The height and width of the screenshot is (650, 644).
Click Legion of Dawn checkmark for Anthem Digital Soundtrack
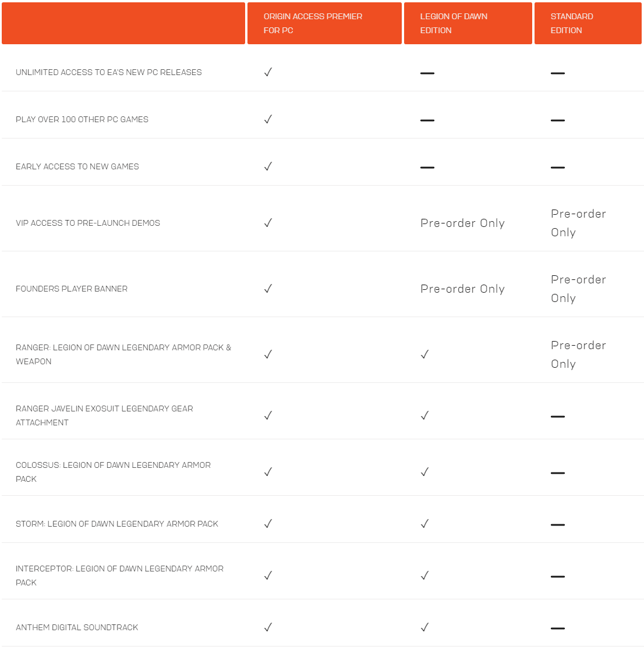coord(424,627)
